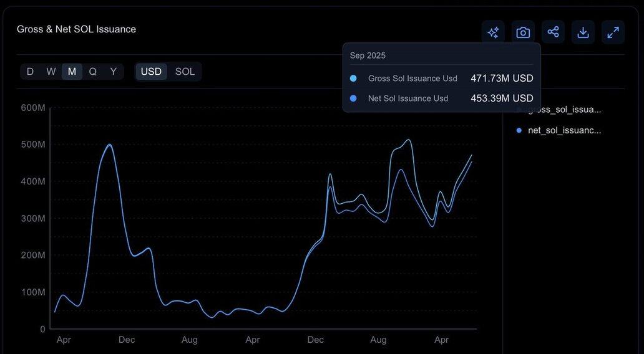644x354 pixels.
Task: Click the net_sol_issuance legend color dot
Action: click(x=519, y=130)
